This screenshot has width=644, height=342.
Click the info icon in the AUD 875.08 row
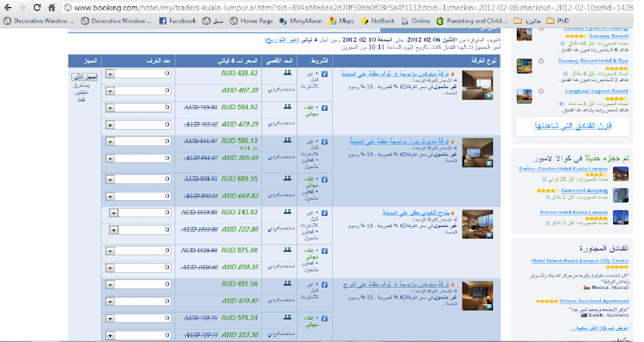(324, 250)
